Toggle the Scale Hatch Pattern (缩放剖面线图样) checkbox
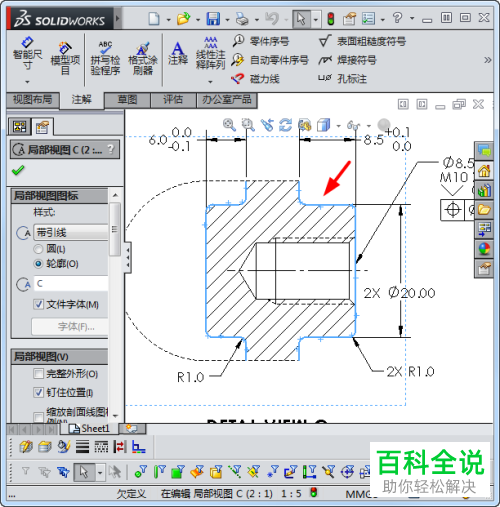 tap(38, 417)
